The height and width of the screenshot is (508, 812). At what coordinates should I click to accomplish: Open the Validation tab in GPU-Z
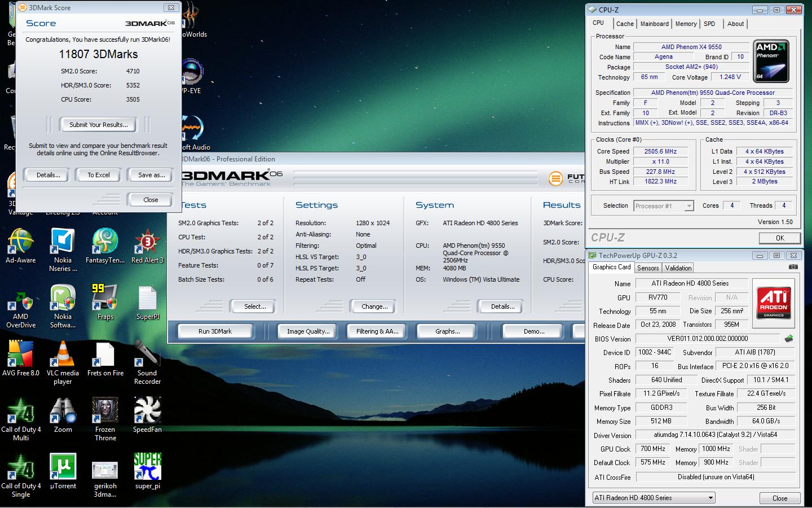[x=678, y=268]
